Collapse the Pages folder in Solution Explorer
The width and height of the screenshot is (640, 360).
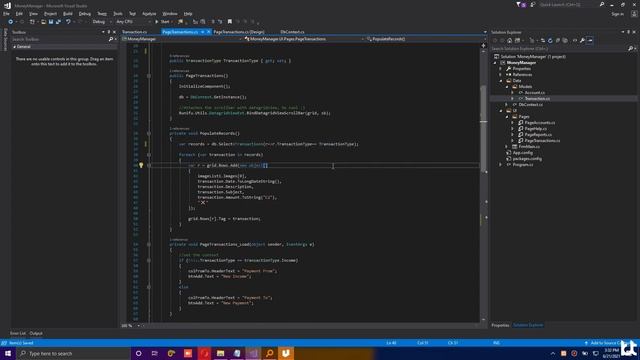click(507, 117)
